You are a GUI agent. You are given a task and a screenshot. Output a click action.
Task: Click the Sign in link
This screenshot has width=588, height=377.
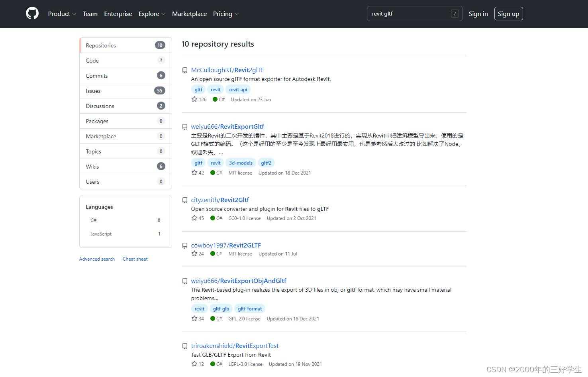pyautogui.click(x=478, y=14)
